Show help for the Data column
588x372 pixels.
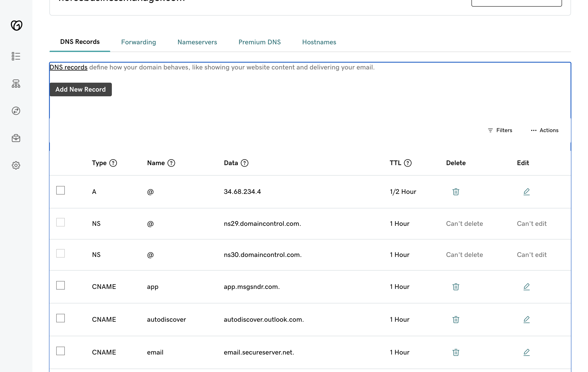(x=244, y=163)
